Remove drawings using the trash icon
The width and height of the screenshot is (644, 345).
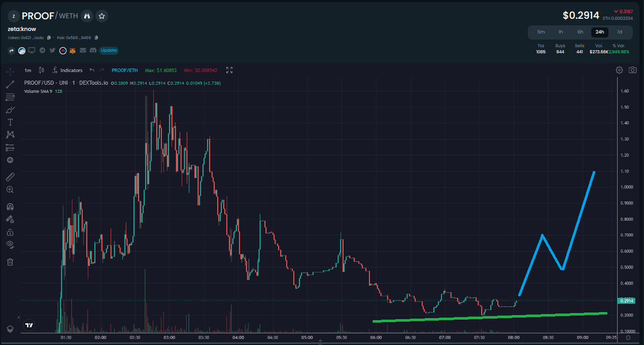coord(10,262)
